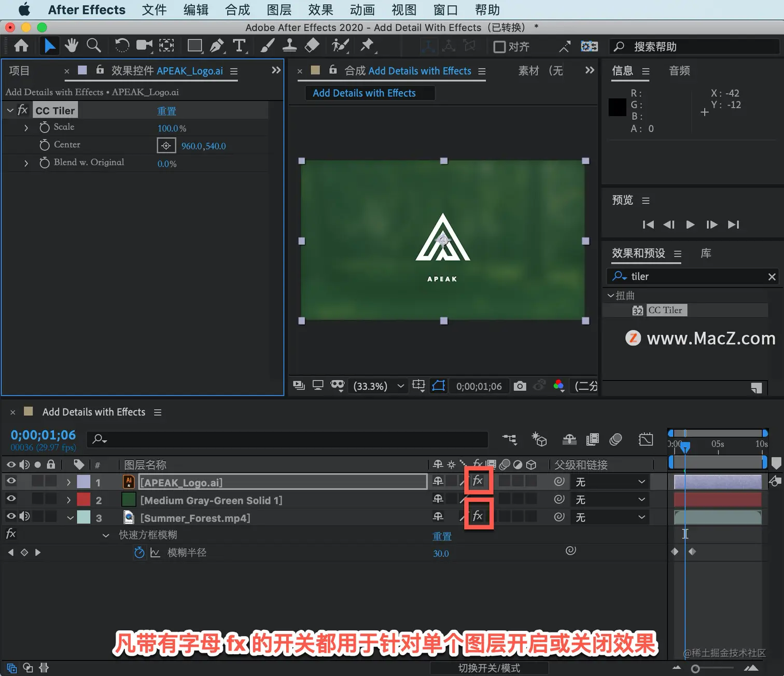Open the 图层 menu
This screenshot has height=676, width=784.
click(279, 10)
